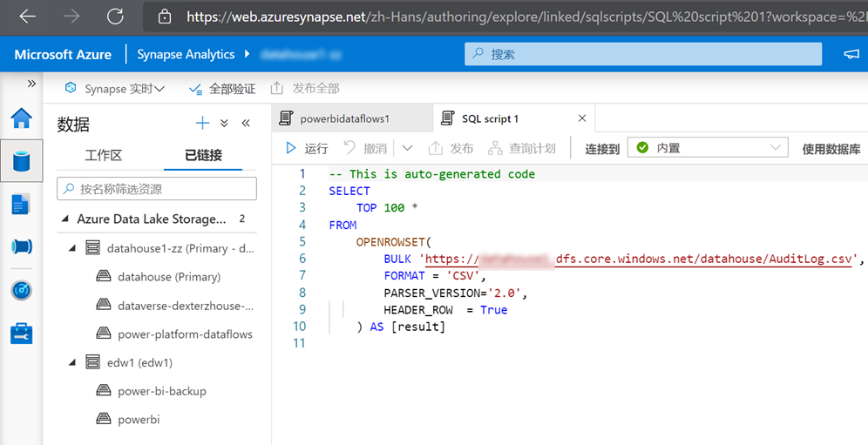Click 发布全部 publish all
Image resolution: width=868 pixels, height=445 pixels.
305,88
